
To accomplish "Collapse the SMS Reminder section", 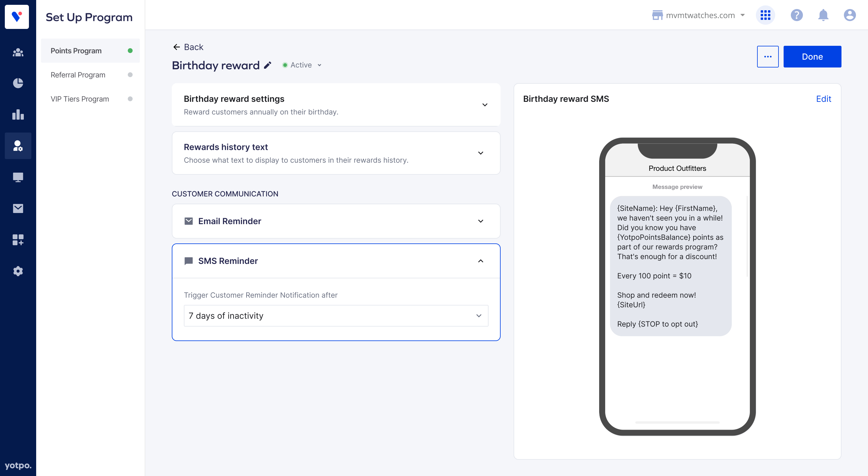I will pyautogui.click(x=480, y=261).
